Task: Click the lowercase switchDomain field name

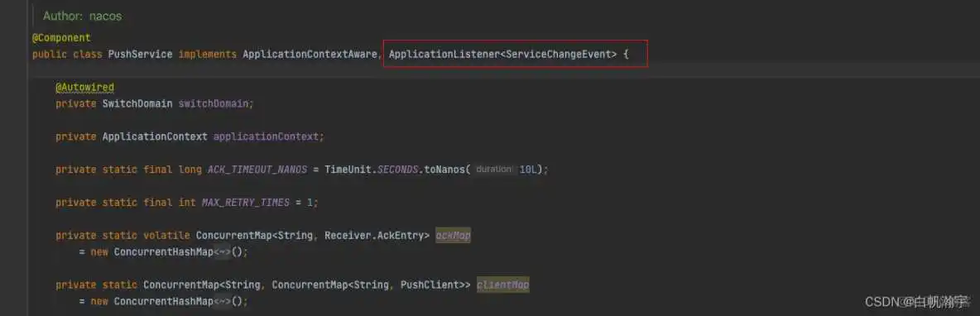Action: [214, 103]
